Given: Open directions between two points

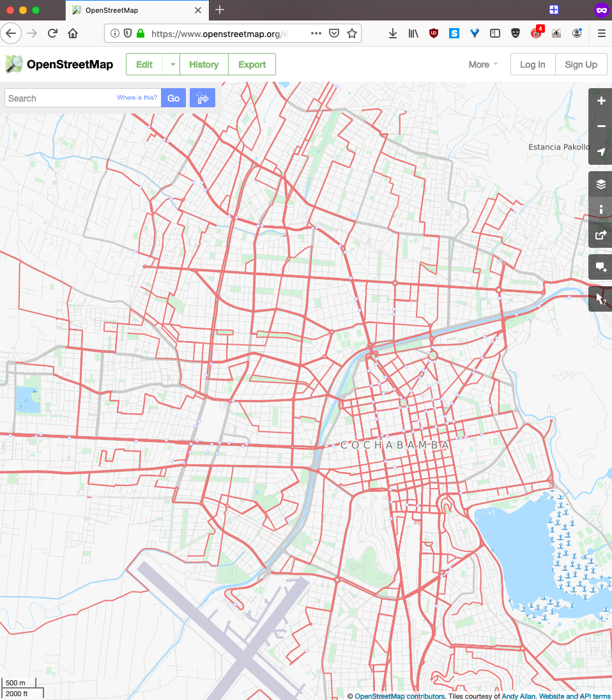Looking at the screenshot, I should (x=203, y=98).
